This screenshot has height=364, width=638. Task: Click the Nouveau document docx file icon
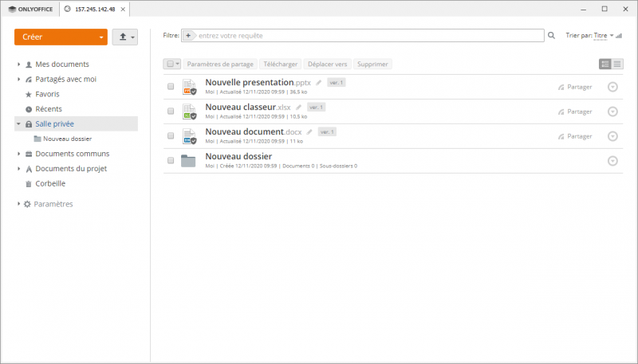pos(188,135)
